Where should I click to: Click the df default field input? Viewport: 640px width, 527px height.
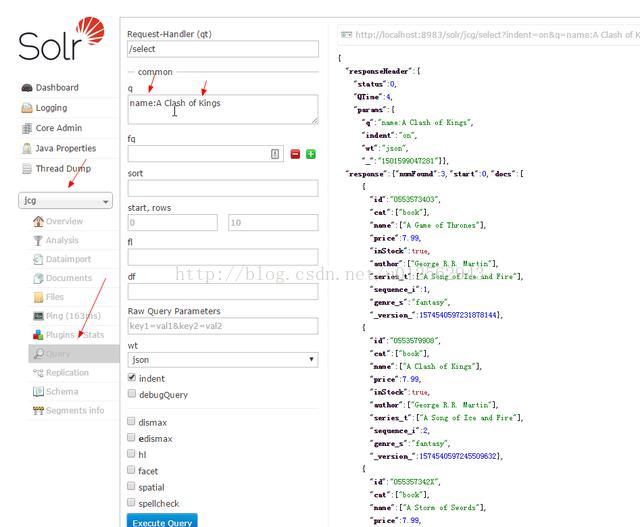coord(223,292)
